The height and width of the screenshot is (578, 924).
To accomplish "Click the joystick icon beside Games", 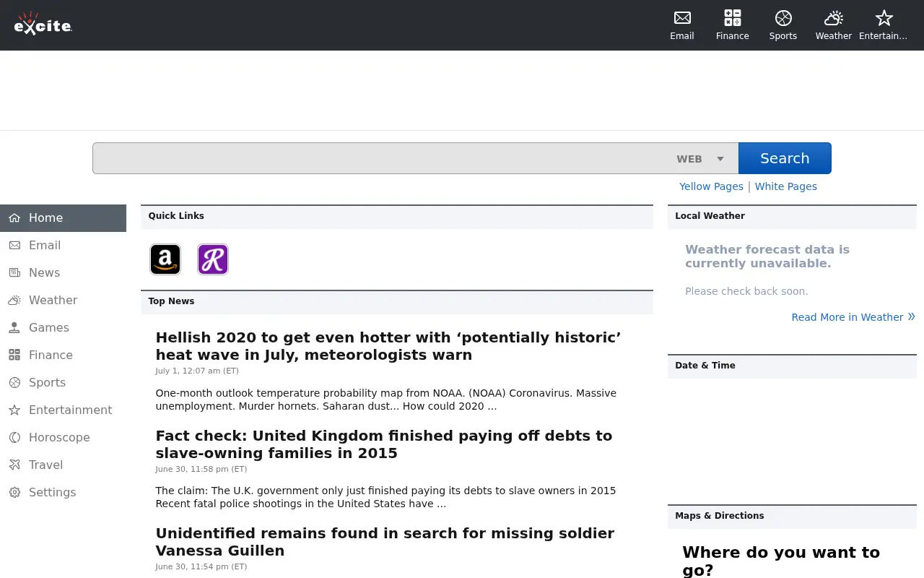I will 14,328.
